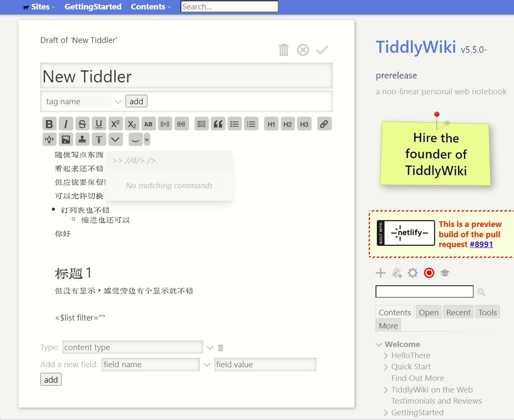This screenshot has height=420, width=514.
Task: Expand TiddlyWiki on the Web item
Action: pos(386,390)
